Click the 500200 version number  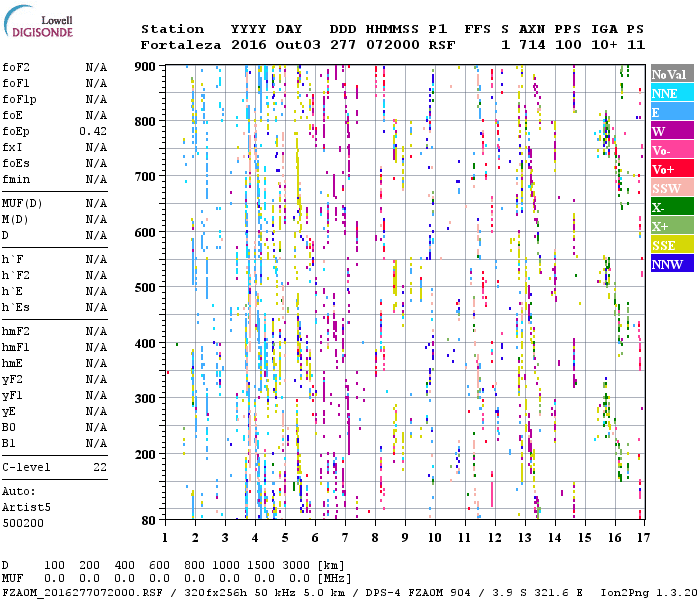pyautogui.click(x=23, y=523)
